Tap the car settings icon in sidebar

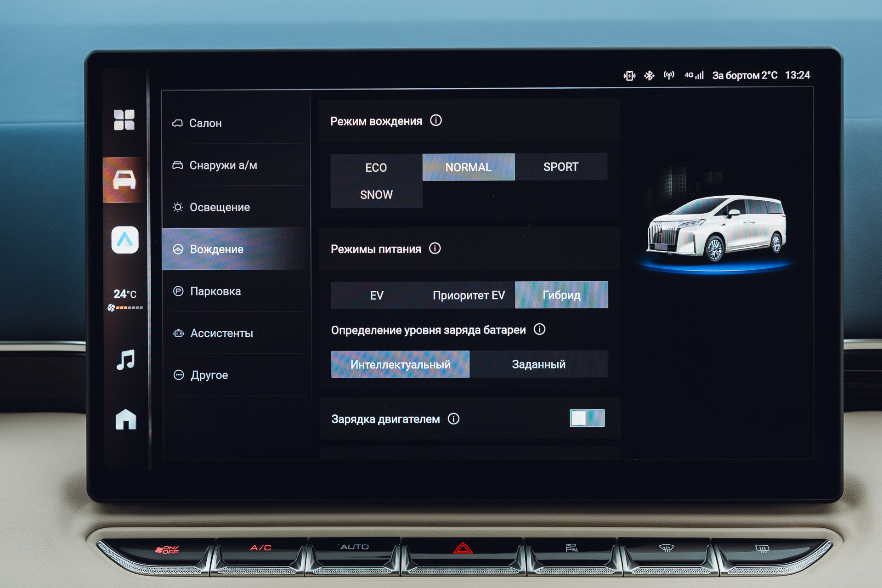coord(124,180)
